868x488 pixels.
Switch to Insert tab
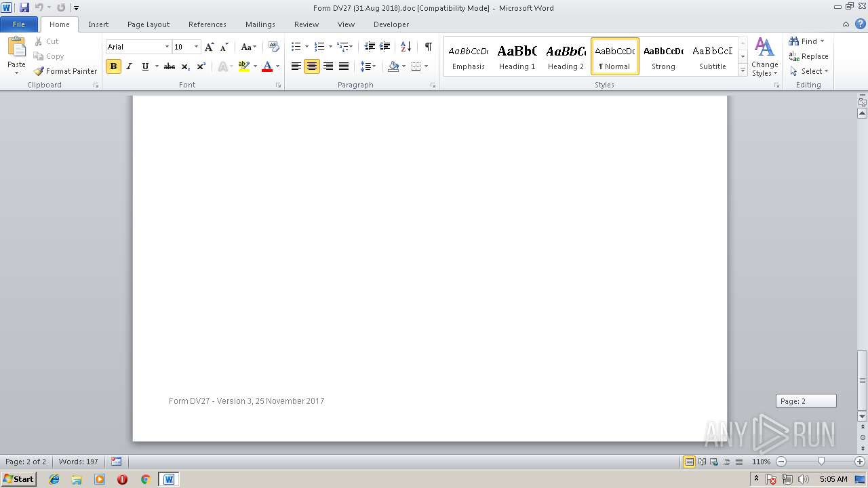98,24
